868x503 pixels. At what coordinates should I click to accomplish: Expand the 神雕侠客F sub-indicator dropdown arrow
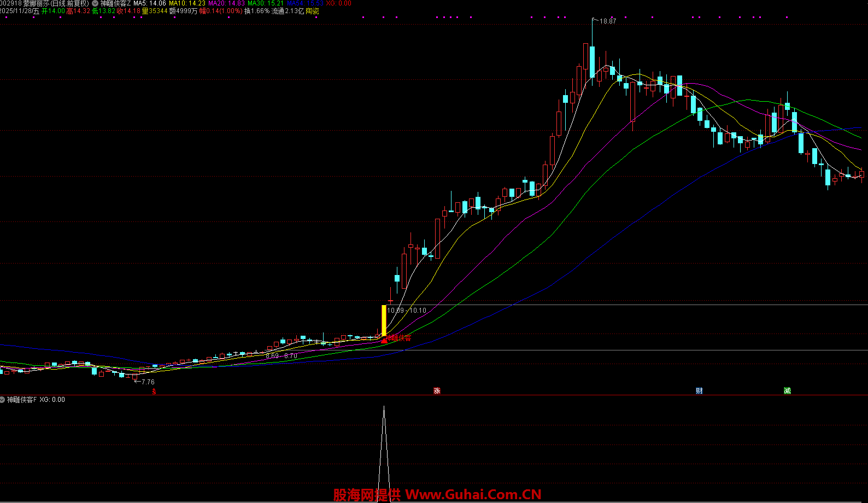[3, 400]
